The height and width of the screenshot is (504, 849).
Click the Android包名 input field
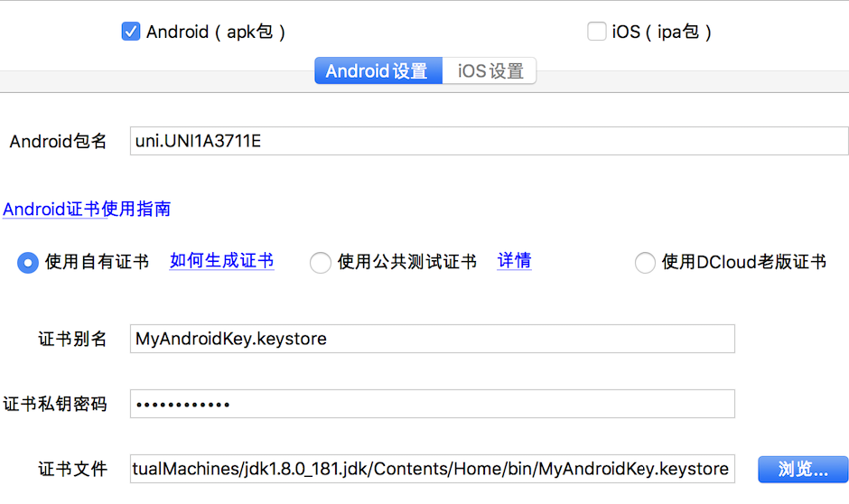[489, 141]
